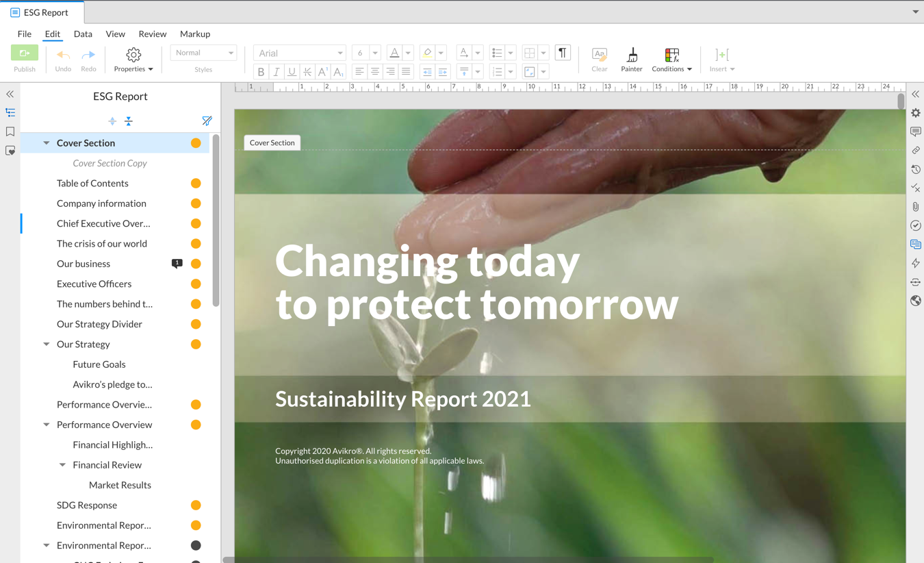924x563 pixels.
Task: Open the Future Goals subsection
Action: coord(99,364)
